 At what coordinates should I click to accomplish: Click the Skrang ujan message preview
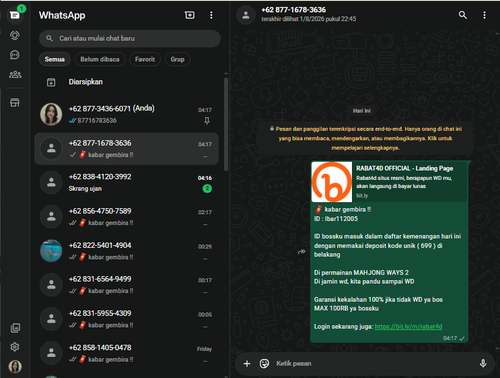point(85,189)
